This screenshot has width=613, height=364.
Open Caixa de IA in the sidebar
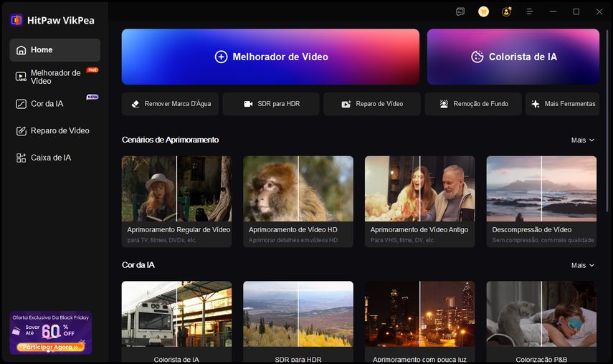pos(50,158)
